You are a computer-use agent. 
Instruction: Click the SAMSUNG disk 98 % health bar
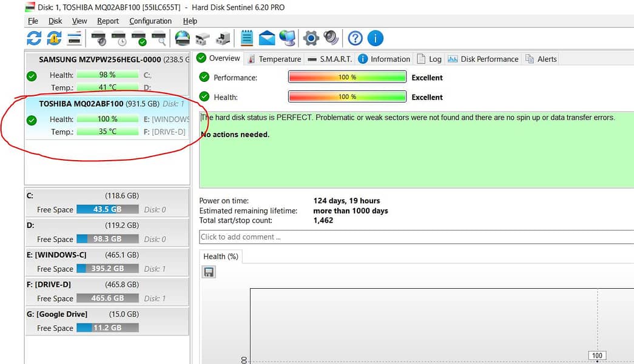(x=107, y=75)
